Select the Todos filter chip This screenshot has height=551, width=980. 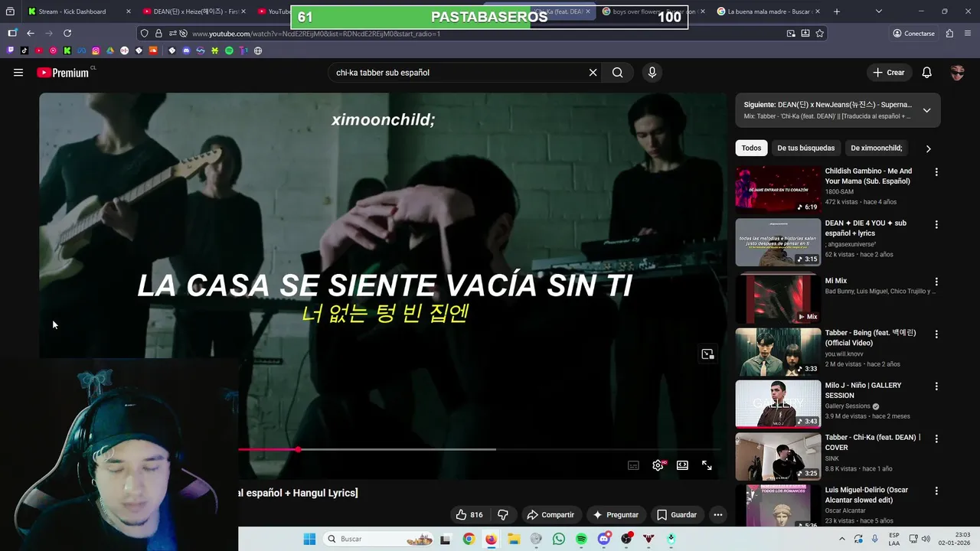coord(752,148)
